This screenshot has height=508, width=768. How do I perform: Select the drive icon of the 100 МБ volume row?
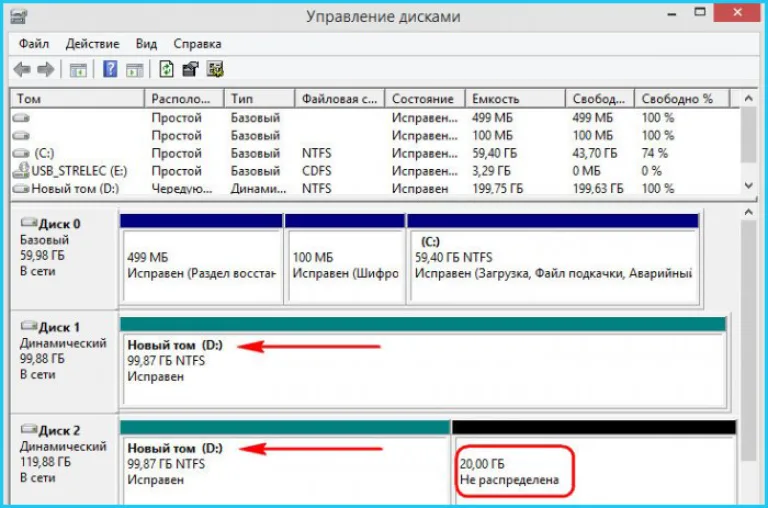coord(21,136)
